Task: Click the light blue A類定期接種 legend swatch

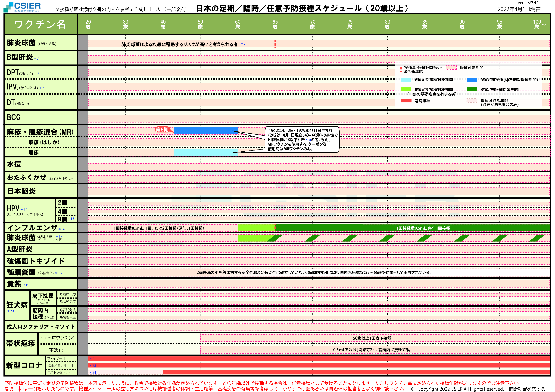Action: coord(406,80)
